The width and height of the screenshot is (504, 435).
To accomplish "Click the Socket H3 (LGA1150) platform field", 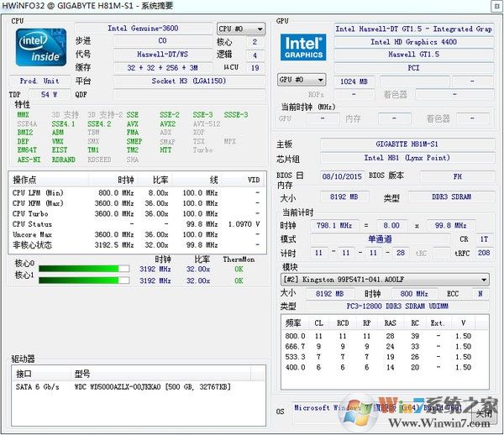I will tap(189, 81).
